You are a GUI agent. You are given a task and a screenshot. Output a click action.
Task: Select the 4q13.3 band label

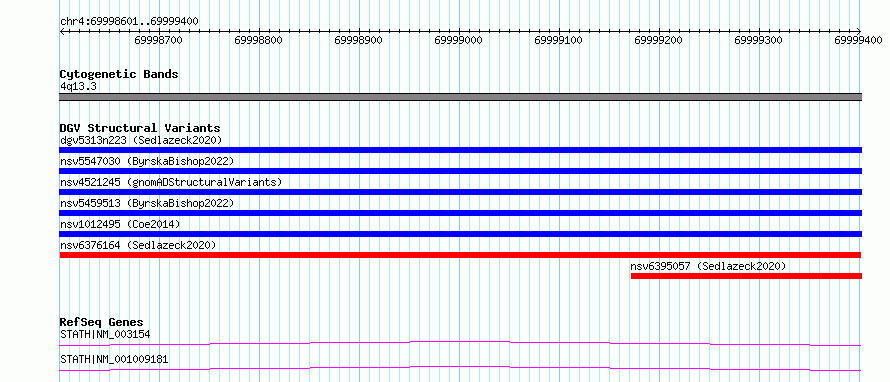78,86
